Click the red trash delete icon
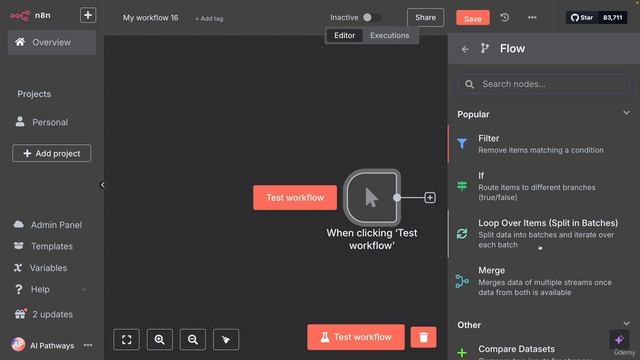 click(423, 337)
